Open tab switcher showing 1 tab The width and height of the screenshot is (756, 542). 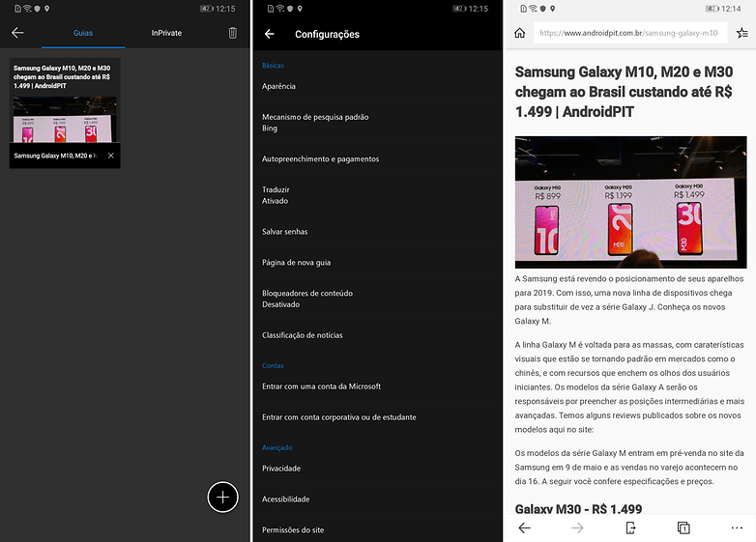coord(683,528)
